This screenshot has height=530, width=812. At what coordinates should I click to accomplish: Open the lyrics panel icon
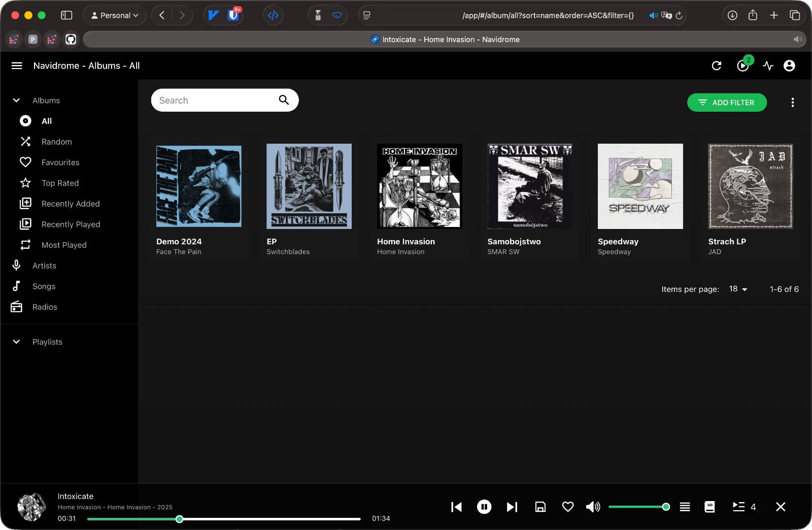coord(709,507)
